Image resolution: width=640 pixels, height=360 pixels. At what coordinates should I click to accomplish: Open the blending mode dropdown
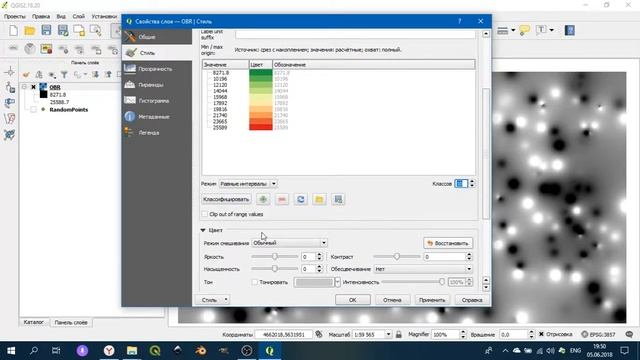pos(289,243)
